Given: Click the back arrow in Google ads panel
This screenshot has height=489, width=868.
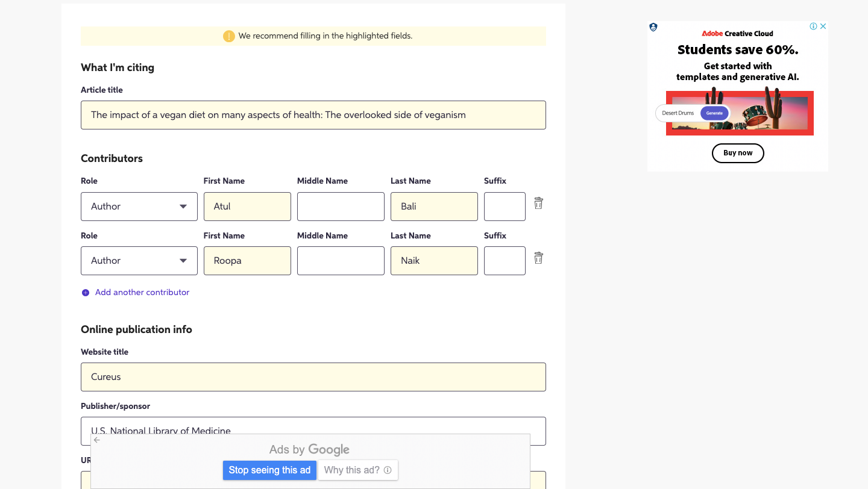Looking at the screenshot, I should [97, 440].
